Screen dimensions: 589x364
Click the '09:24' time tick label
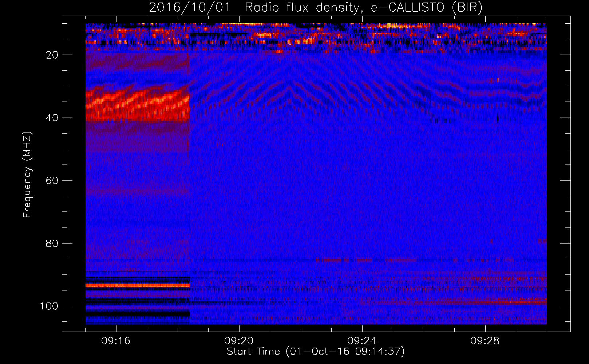362,341
